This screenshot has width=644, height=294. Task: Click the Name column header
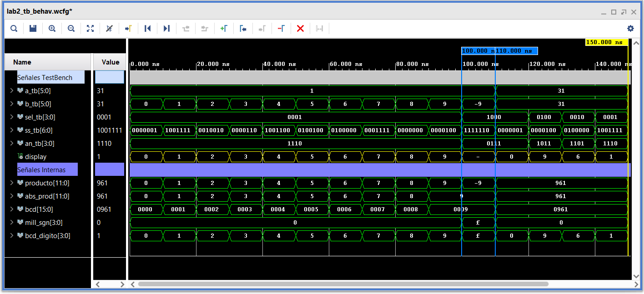[x=22, y=62]
